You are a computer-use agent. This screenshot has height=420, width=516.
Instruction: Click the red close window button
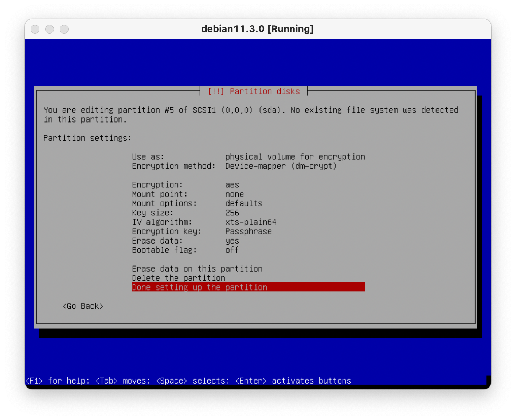[x=35, y=29]
